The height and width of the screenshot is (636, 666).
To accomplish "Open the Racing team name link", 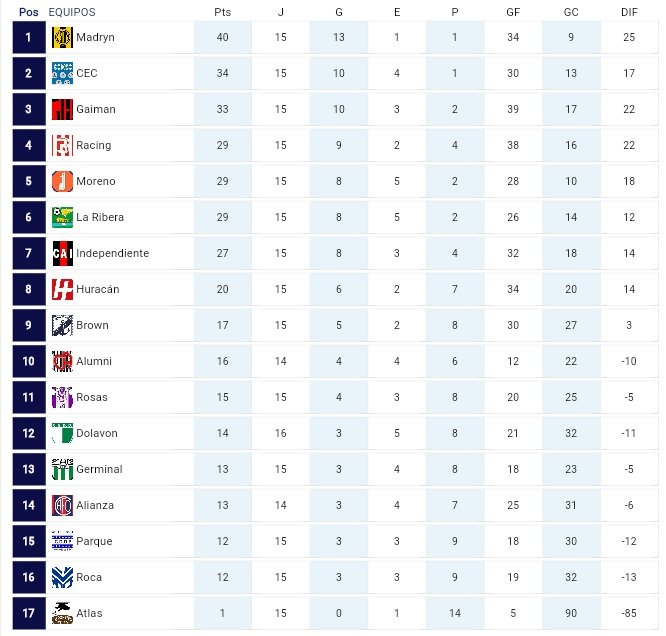I will pos(93,145).
